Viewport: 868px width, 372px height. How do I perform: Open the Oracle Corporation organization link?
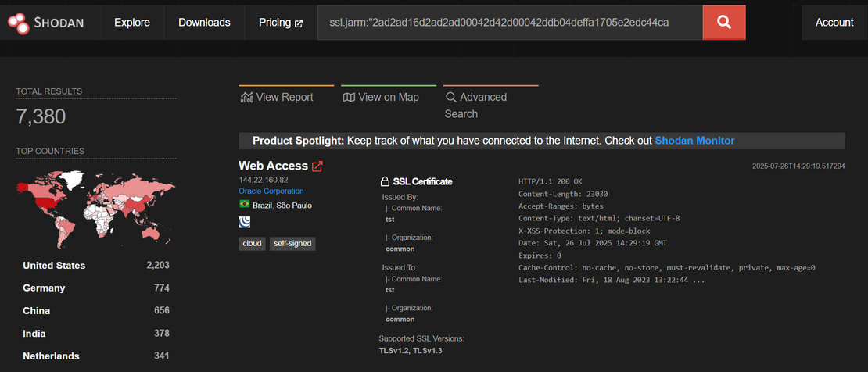point(271,191)
